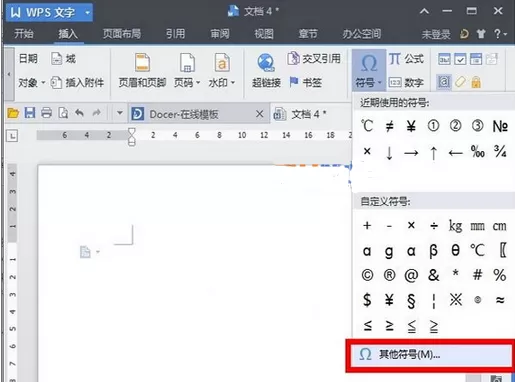The image size is (515, 382).
Task: Collapse the ribbon with caret button
Action: (x=424, y=11)
